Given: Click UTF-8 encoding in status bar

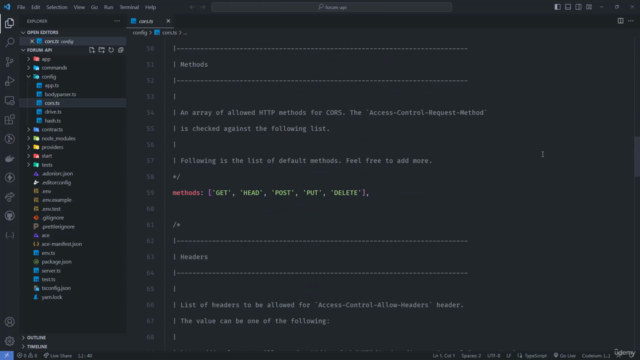Looking at the screenshot, I should [x=493, y=356].
